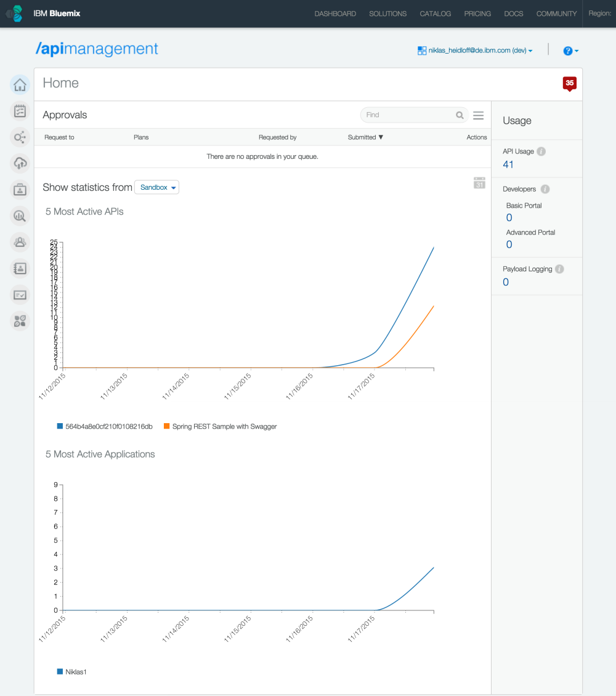Open DOCS in the top navigation

point(514,14)
